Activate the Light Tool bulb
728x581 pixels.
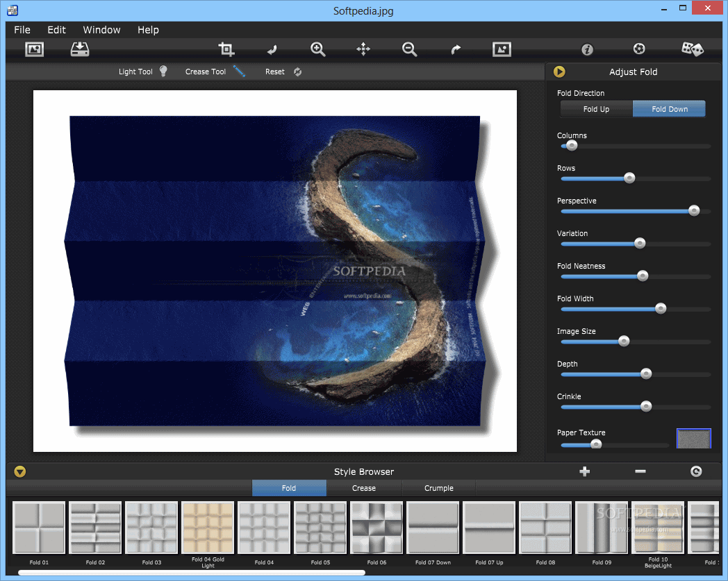click(x=163, y=71)
